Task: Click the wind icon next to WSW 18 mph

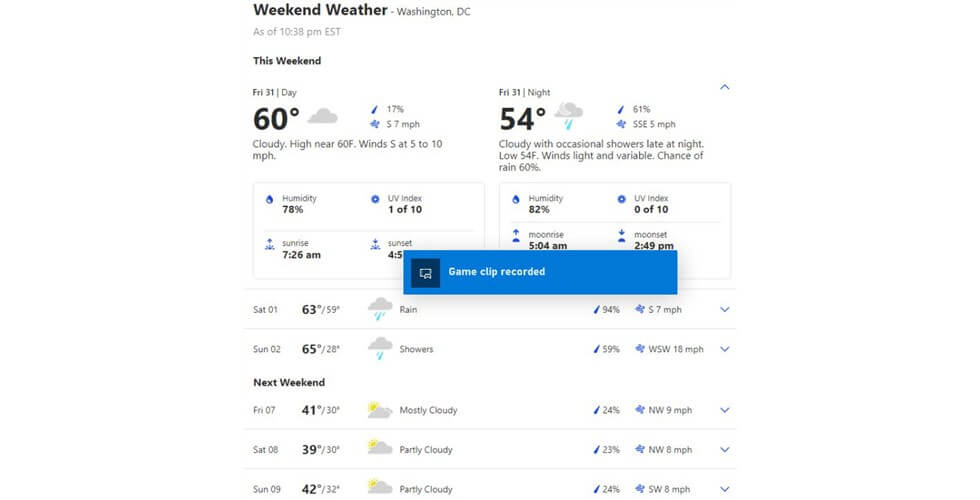Action: tap(639, 349)
